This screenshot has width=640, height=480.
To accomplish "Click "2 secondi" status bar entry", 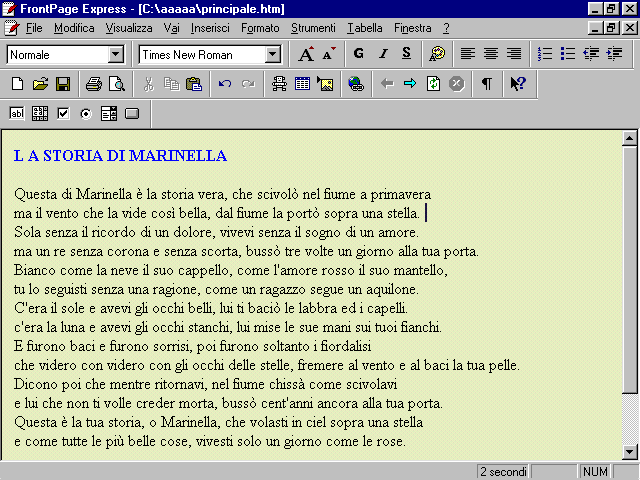I will coord(502,471).
